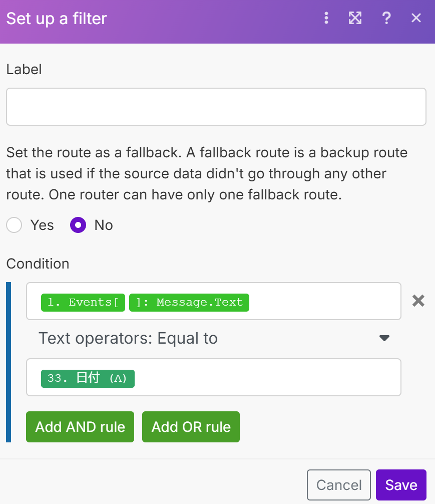The width and height of the screenshot is (435, 504).
Task: Add an AND rule
Action: click(x=80, y=427)
